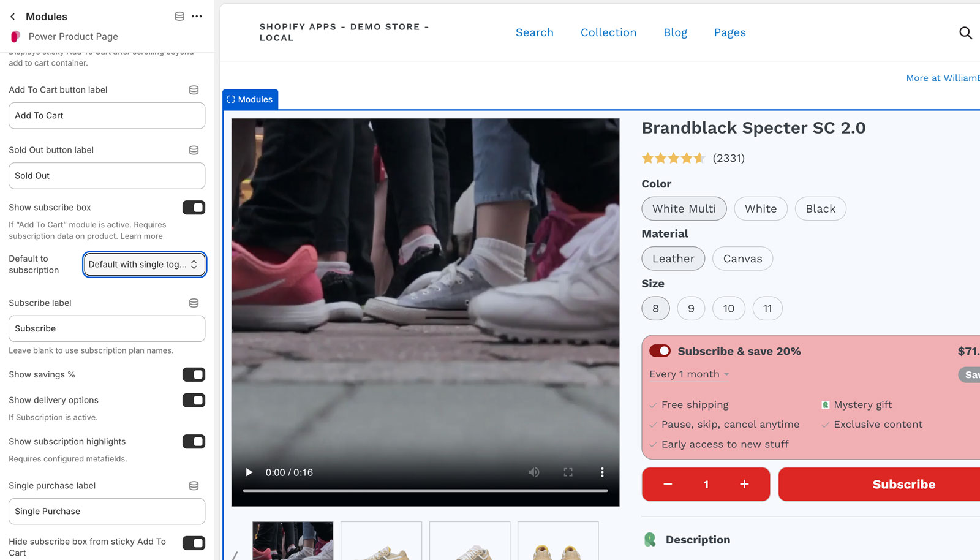
Task: Click the database icon beside Modules heading
Action: pos(179,16)
